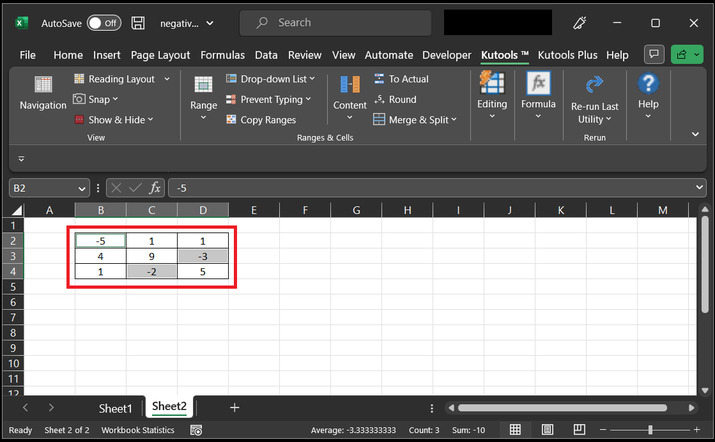Viewport: 715px width, 442px height.
Task: Click Workbook Statistics in status bar
Action: click(x=138, y=430)
